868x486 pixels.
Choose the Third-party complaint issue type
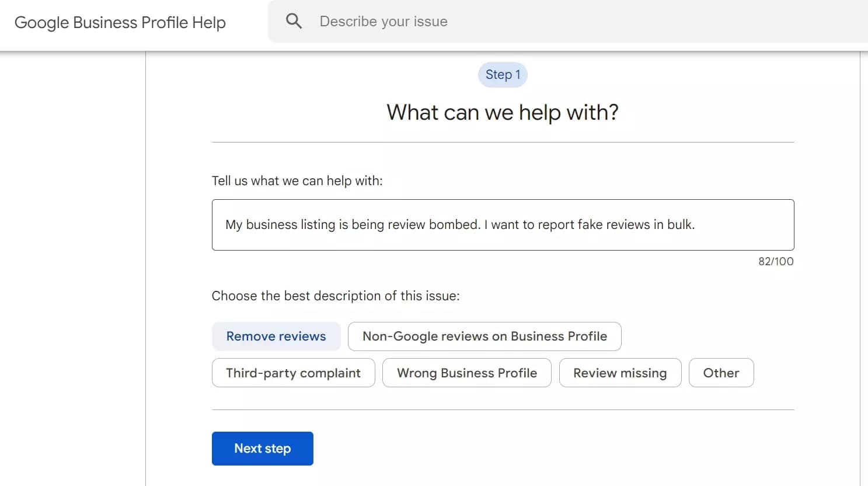pyautogui.click(x=293, y=373)
